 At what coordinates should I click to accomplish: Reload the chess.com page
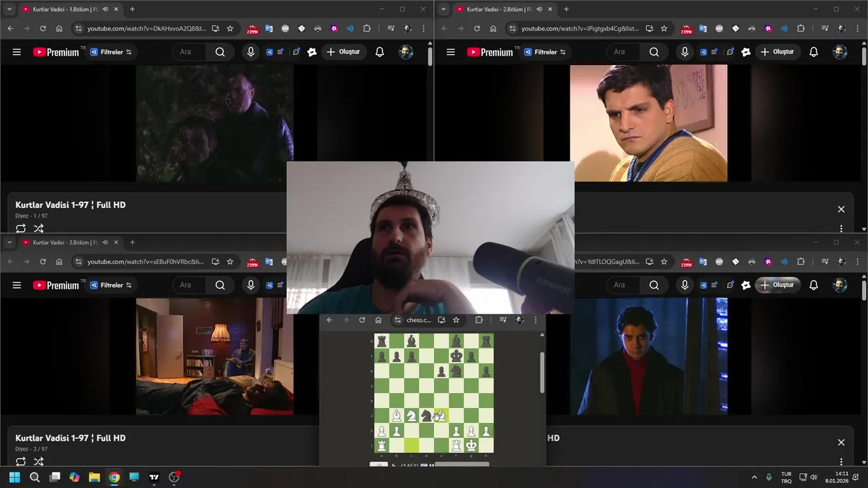click(x=362, y=320)
